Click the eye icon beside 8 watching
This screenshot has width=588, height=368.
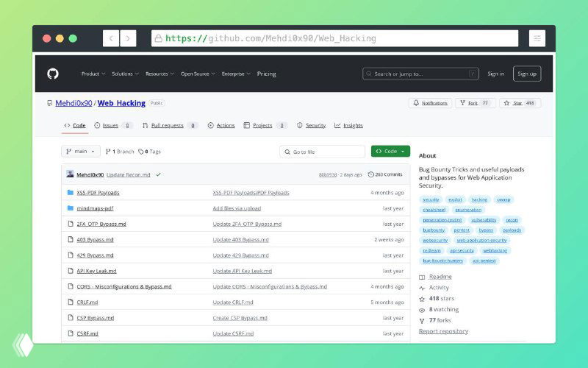422,310
